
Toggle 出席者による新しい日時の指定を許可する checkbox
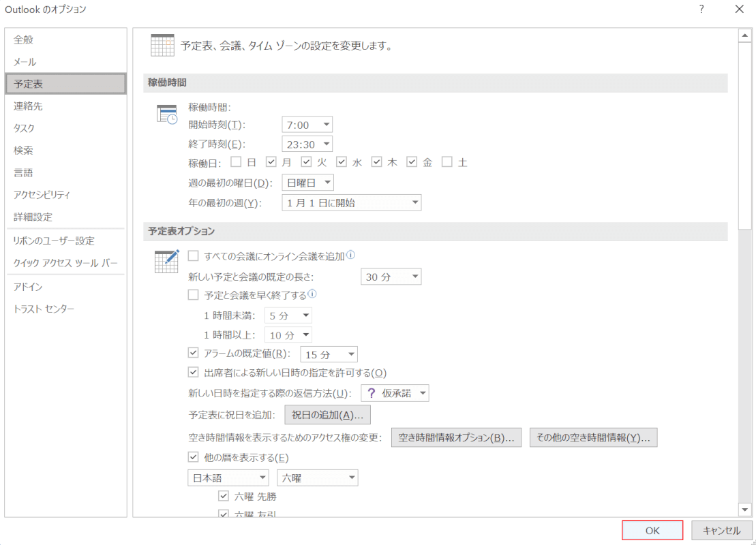[x=194, y=373]
